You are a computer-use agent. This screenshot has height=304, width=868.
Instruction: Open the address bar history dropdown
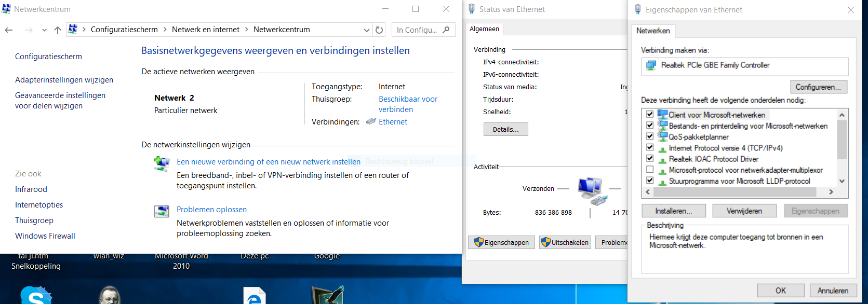pyautogui.click(x=367, y=30)
